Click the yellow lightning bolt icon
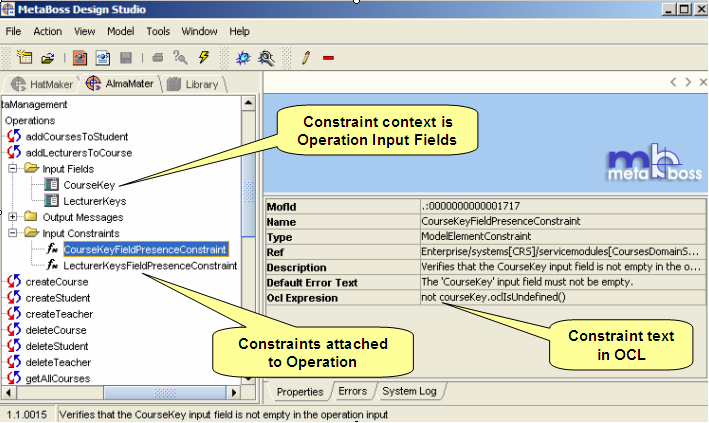The image size is (709, 423). pos(204,57)
